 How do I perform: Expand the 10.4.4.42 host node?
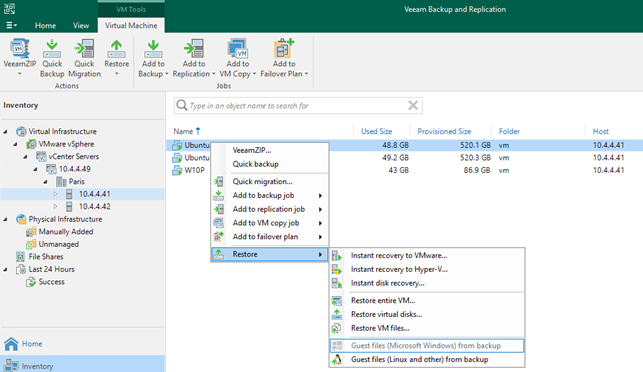(55, 206)
